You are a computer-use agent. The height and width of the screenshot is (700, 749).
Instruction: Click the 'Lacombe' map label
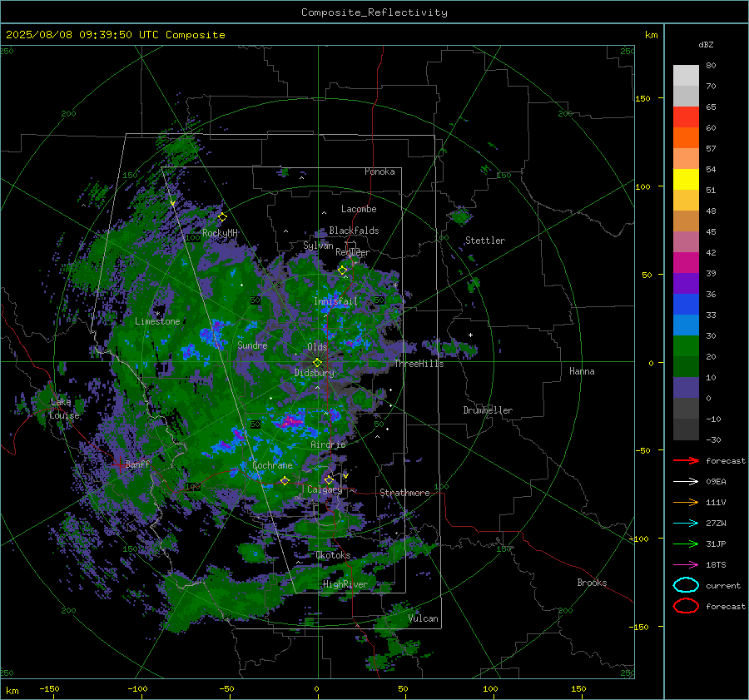tap(359, 209)
